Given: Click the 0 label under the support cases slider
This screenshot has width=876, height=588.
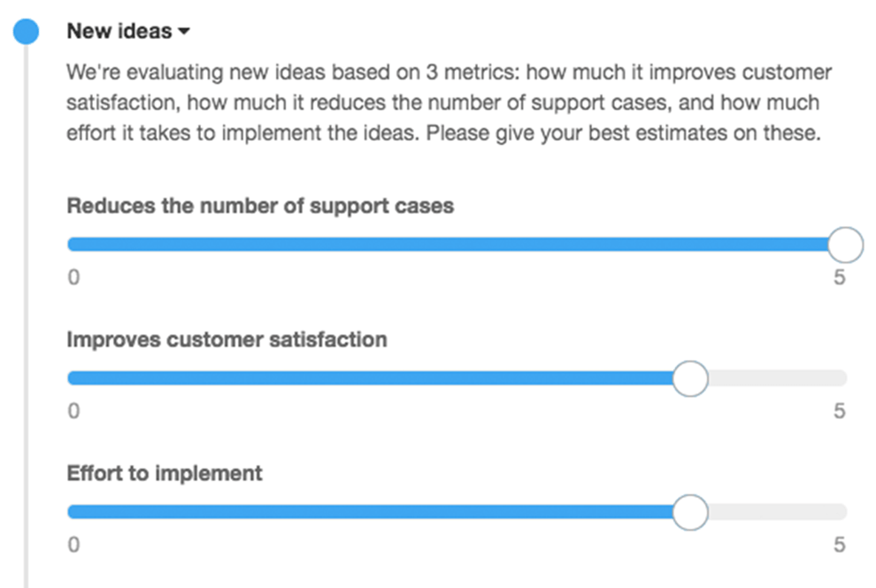Looking at the screenshot, I should click(x=73, y=277).
